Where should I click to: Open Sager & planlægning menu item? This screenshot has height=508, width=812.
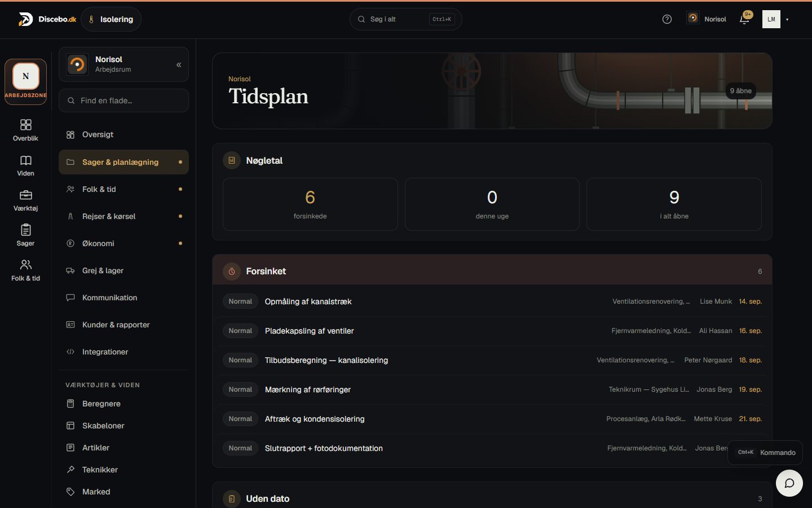tap(123, 162)
